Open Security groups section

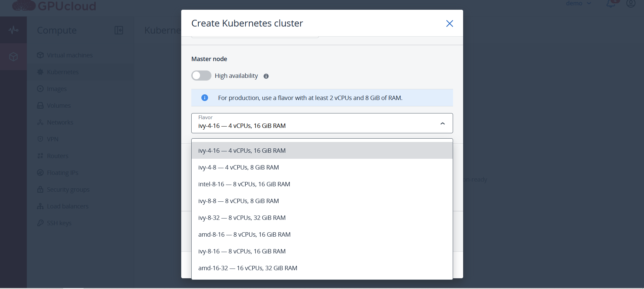[x=68, y=189]
